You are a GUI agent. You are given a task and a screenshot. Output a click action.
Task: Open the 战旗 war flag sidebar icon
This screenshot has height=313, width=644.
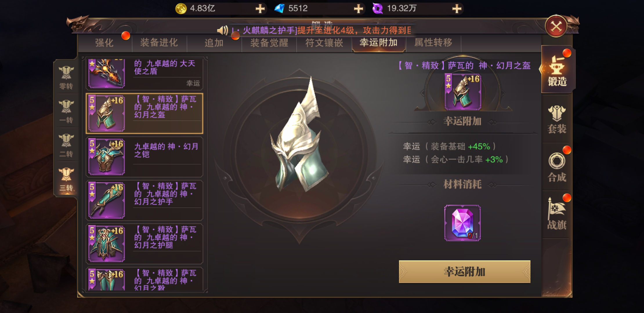(557, 215)
